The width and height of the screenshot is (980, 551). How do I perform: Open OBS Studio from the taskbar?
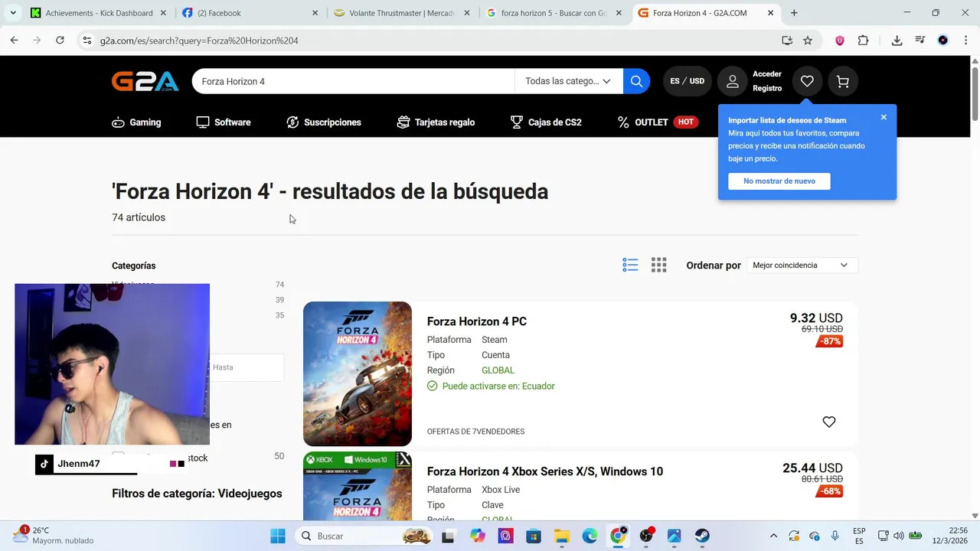coord(646,536)
